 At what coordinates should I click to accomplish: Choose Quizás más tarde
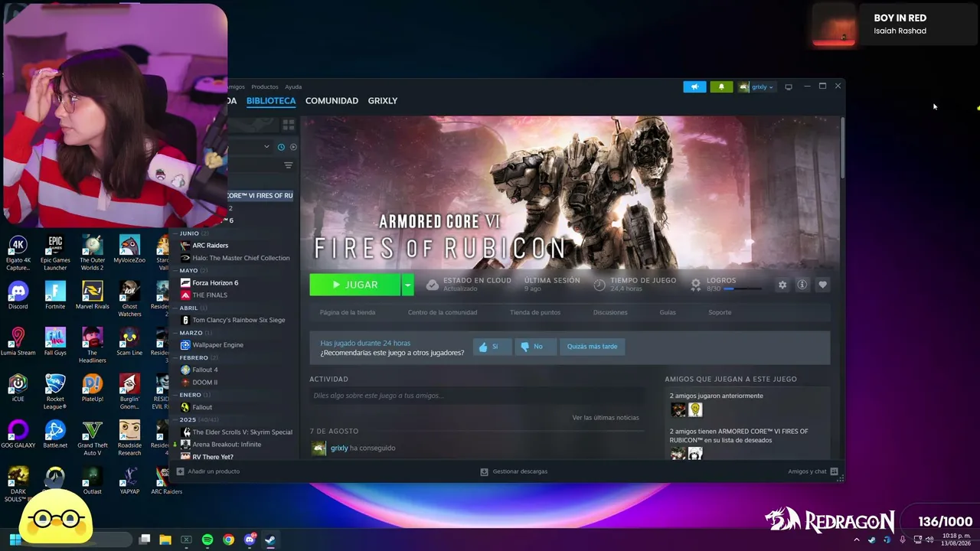592,347
